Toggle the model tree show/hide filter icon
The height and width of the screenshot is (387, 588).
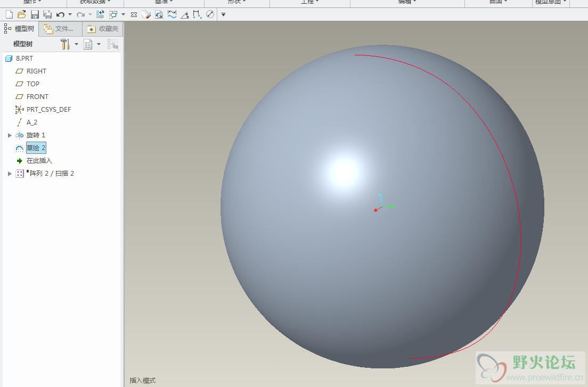tap(112, 44)
